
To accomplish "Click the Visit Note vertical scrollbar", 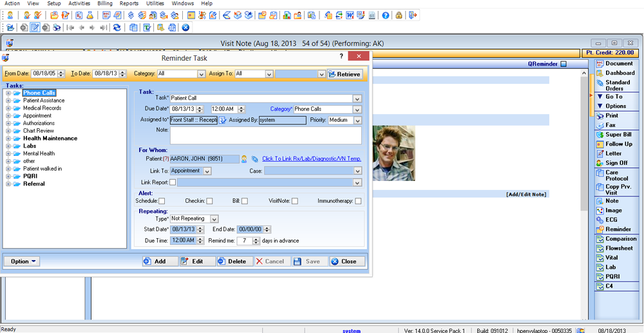I will (x=585, y=195).
